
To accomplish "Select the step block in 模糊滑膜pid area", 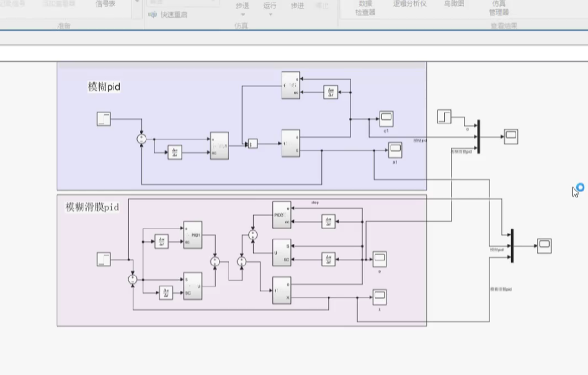I will tap(104, 259).
